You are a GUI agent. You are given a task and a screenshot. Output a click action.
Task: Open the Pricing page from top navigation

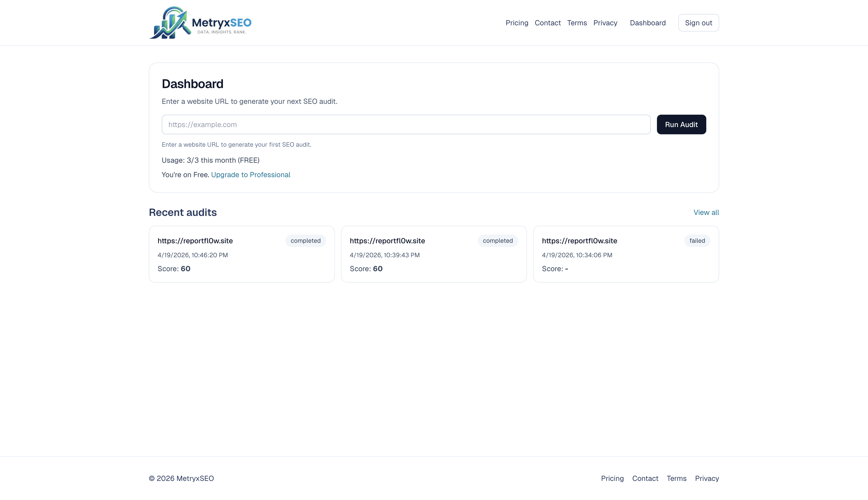coord(517,23)
